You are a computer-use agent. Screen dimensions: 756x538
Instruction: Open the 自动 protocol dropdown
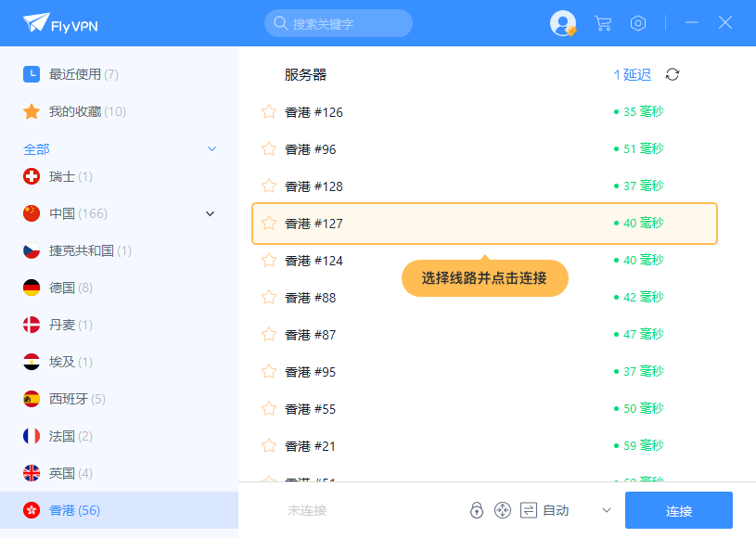click(x=607, y=510)
